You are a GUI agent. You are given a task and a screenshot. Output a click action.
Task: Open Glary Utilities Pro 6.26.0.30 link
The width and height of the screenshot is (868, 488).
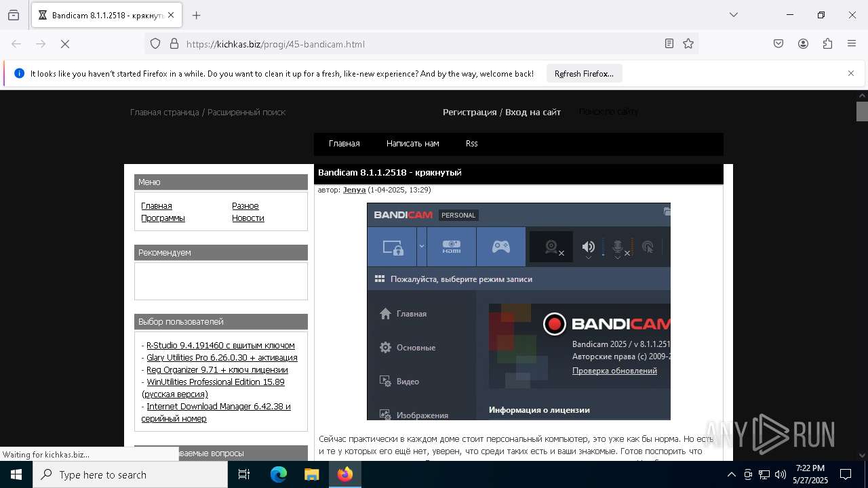[222, 358]
